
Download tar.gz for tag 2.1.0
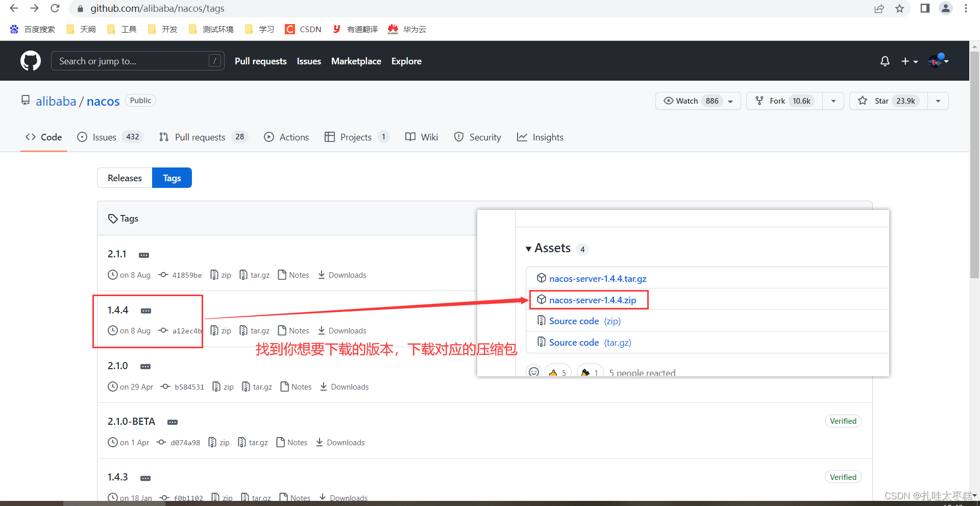tap(257, 387)
